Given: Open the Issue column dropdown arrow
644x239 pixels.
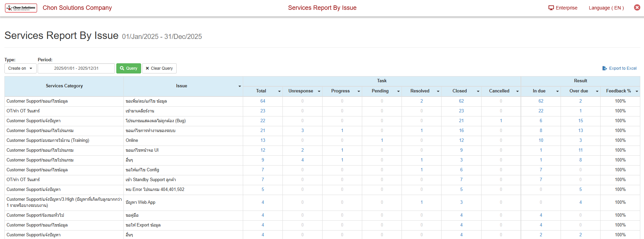Looking at the screenshot, I should click(x=239, y=86).
